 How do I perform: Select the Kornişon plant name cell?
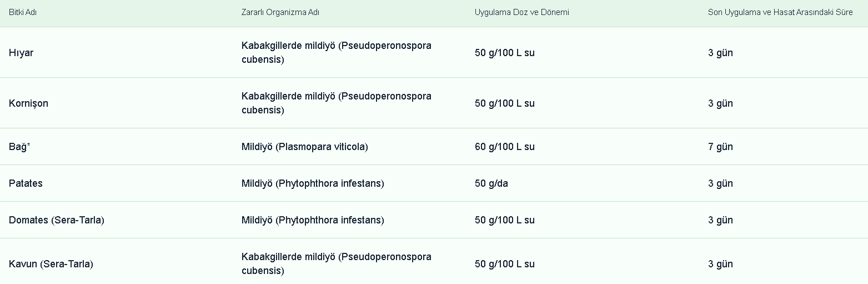pos(28,103)
